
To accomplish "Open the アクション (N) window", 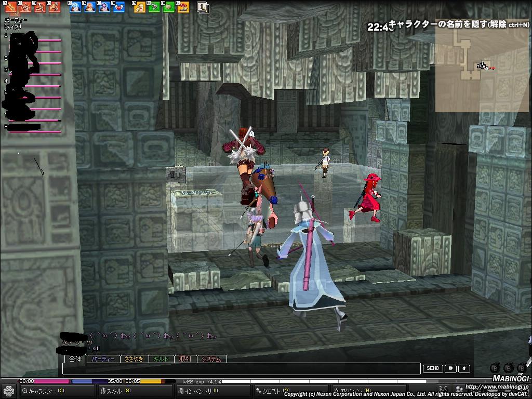I will pos(369,391).
